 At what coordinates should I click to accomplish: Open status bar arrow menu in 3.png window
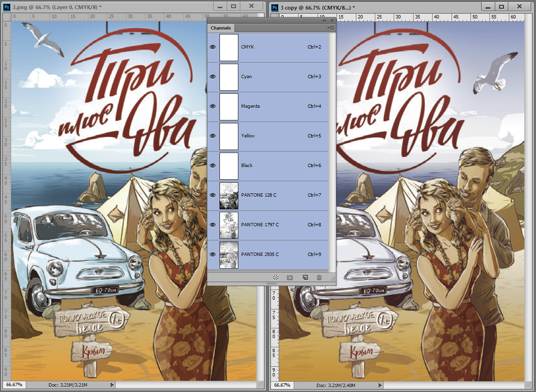click(112, 385)
